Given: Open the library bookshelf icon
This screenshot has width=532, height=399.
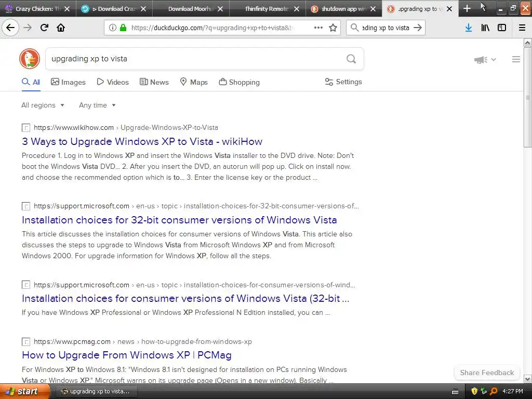Looking at the screenshot, I should pyautogui.click(x=485, y=28).
